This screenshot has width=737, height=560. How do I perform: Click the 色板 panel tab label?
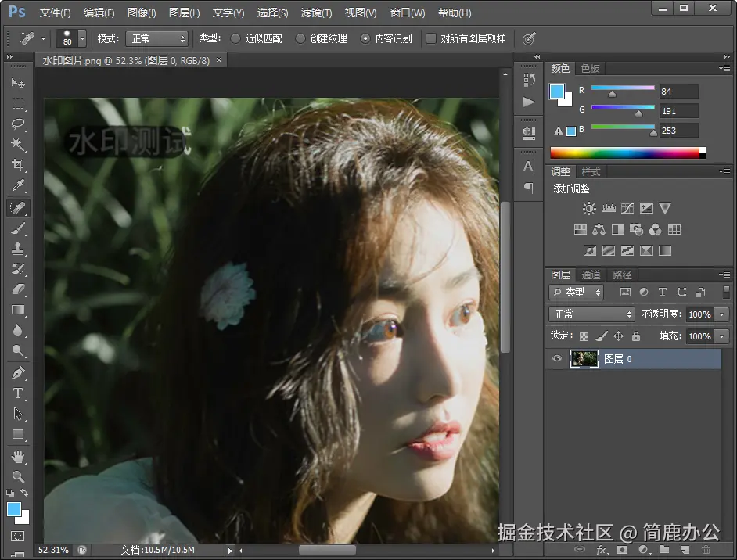click(x=591, y=68)
